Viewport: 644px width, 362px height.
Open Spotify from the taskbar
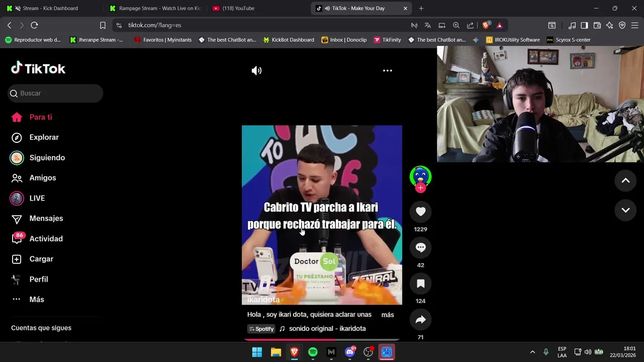312,352
